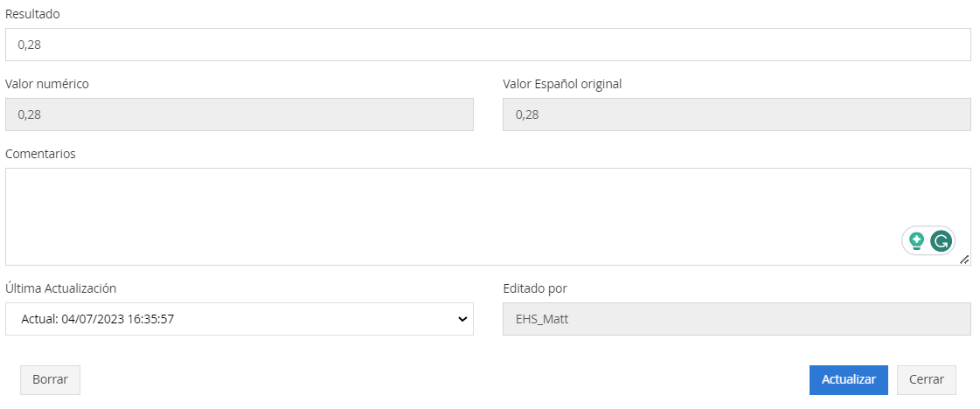The image size is (980, 409).
Task: Click the Comentarios textarea resize handle
Action: pos(963,260)
